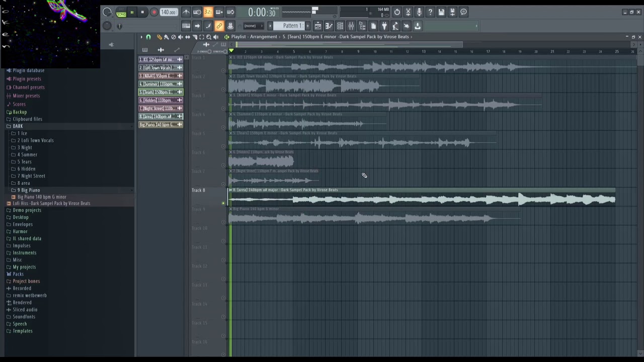
Task: Arm the red record button
Action: point(154,12)
